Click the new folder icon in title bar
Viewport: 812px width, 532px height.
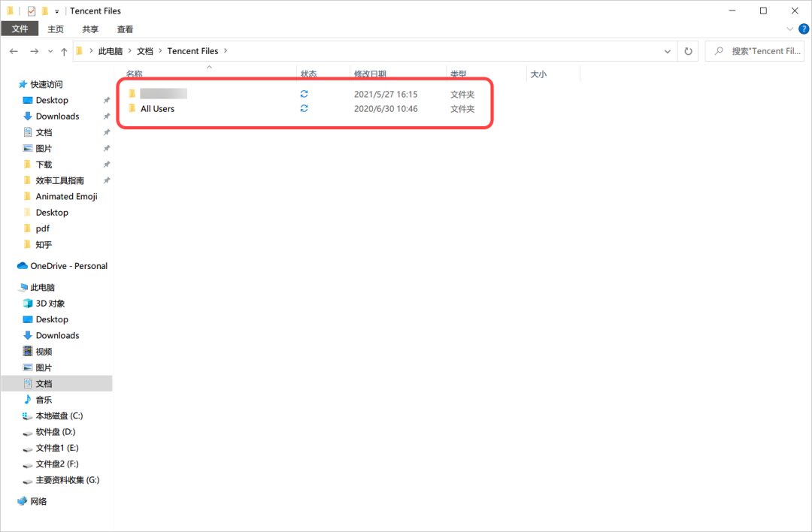(45, 11)
